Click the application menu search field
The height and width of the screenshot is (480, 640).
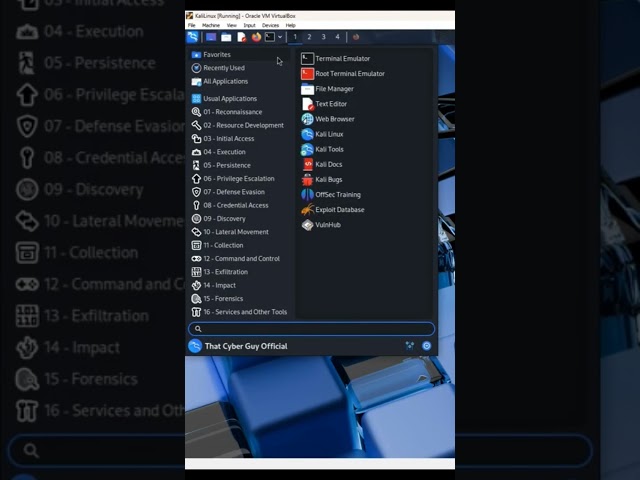click(311, 329)
